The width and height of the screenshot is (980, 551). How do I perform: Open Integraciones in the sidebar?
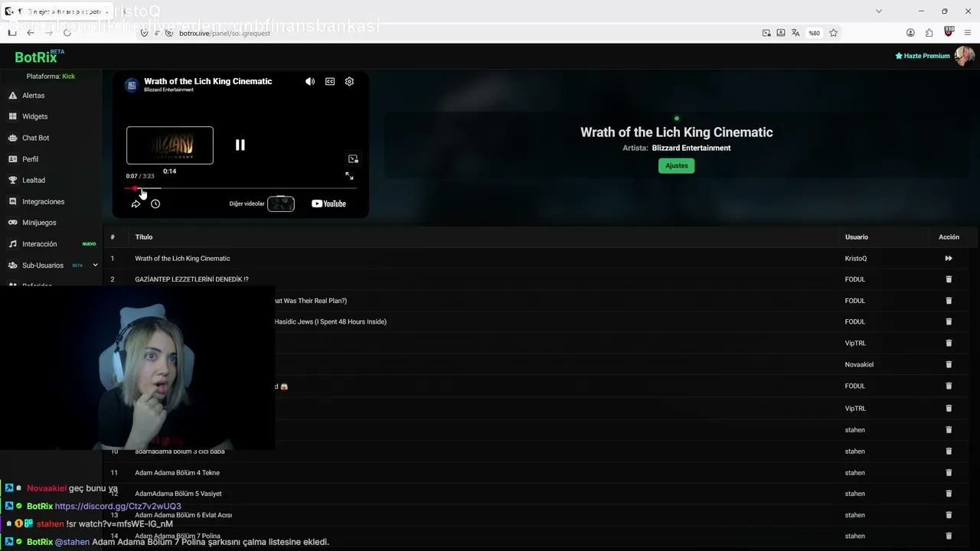(43, 201)
